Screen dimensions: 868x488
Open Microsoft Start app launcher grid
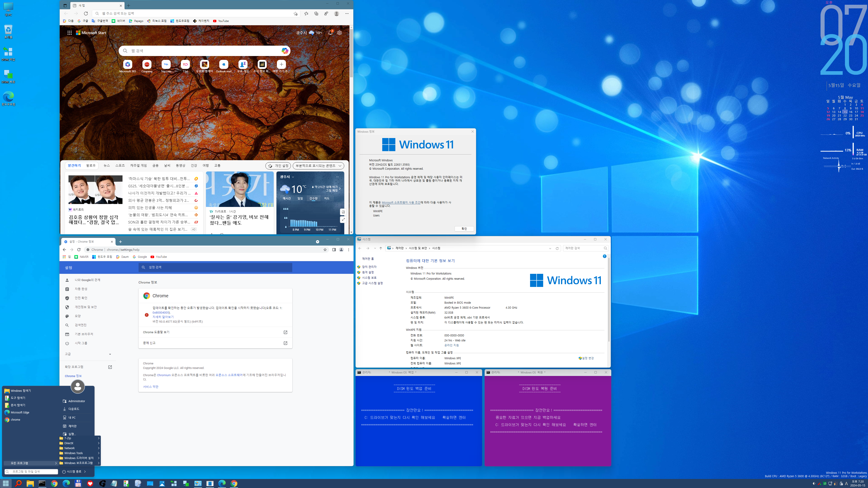coord(69,33)
